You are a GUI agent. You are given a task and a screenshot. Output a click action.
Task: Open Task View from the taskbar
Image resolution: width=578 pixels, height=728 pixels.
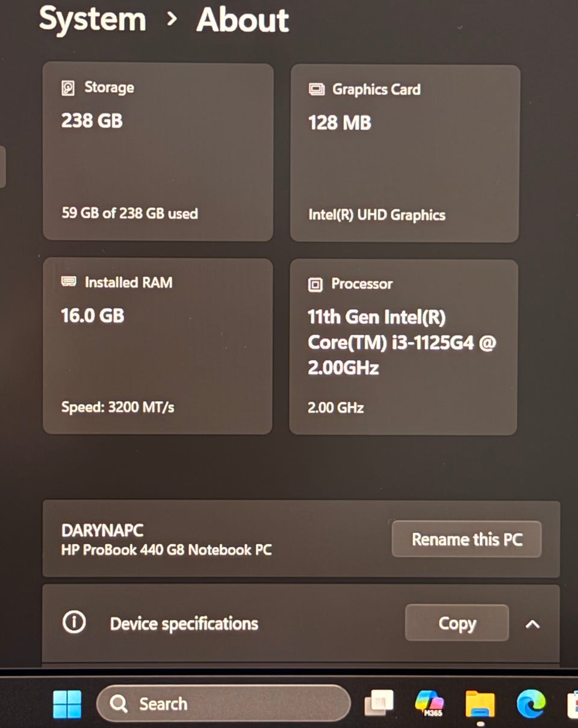[379, 703]
